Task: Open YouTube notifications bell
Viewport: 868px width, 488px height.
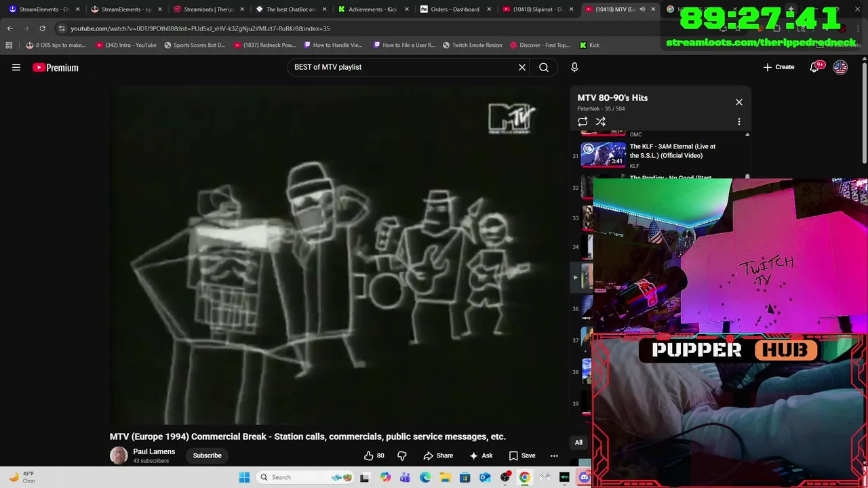Action: click(814, 67)
